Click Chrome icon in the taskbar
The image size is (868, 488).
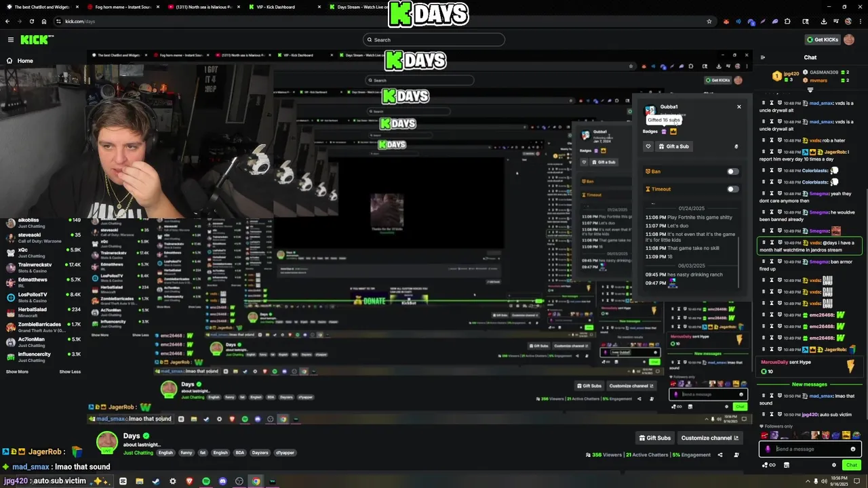(256, 481)
